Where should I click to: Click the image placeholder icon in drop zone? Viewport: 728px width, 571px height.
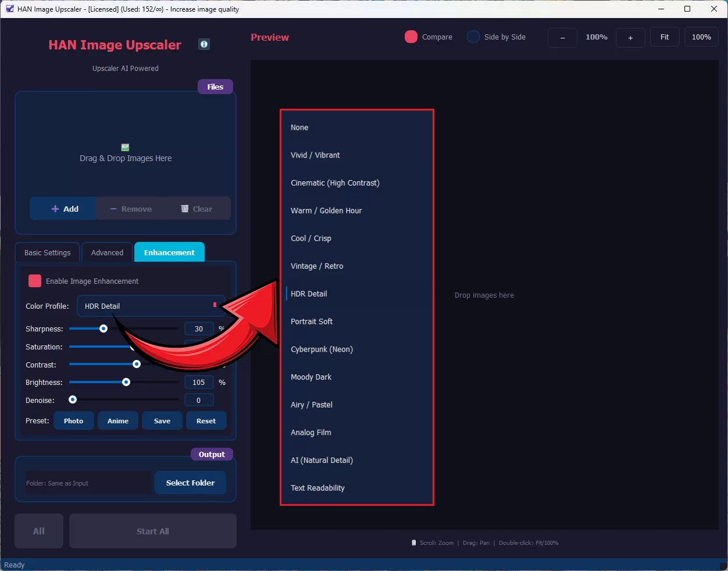[x=125, y=148]
